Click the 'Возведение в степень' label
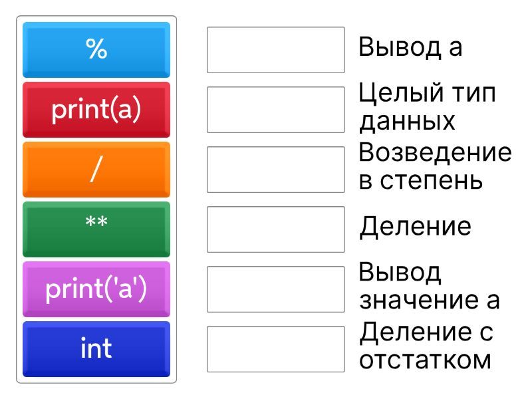The image size is (532, 399). 435,166
